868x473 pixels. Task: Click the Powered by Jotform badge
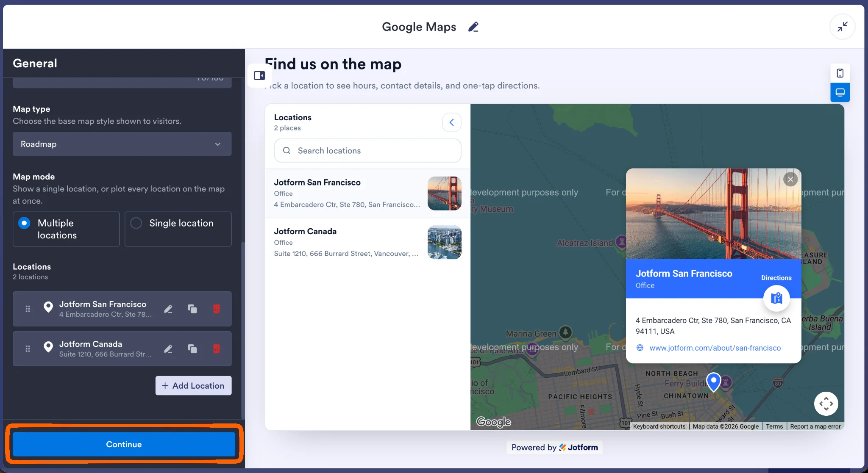(554, 447)
